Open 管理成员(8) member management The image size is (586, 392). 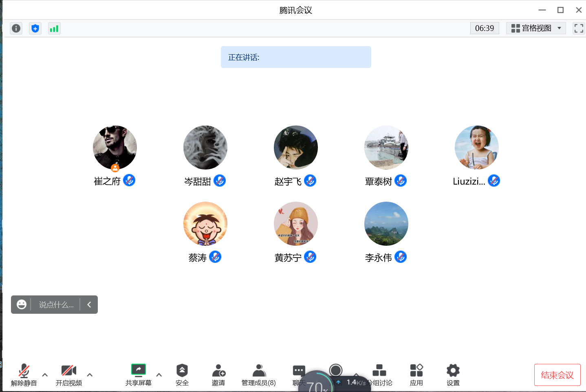(258, 374)
